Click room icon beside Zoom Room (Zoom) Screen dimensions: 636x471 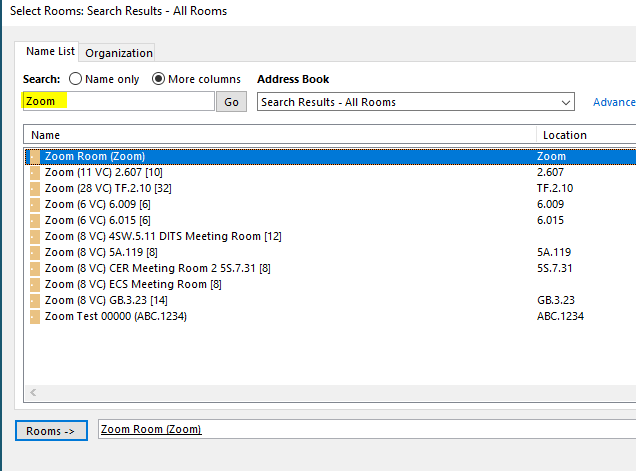tap(35, 157)
